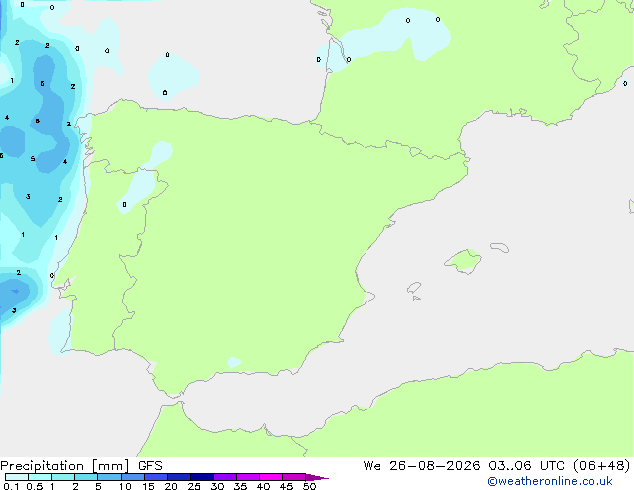This screenshot has width=634, height=490.
Task: Pick the 35–40 mm violet legend swatch
Action: tap(248, 477)
